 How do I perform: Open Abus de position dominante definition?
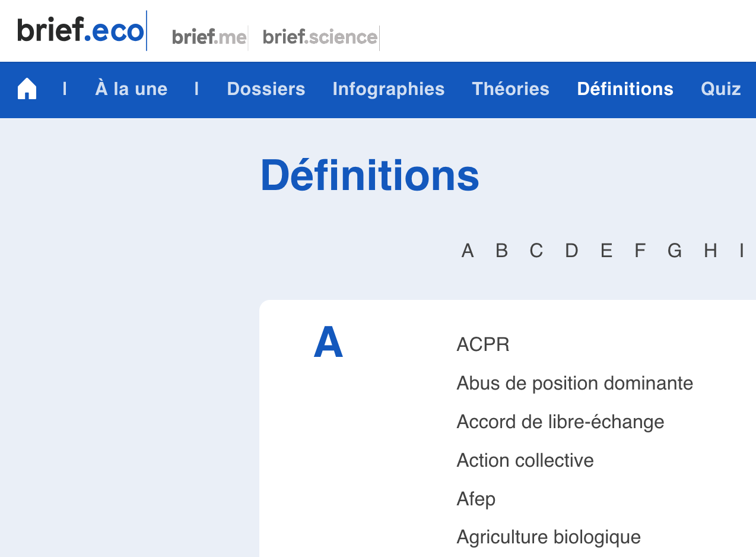pos(574,383)
